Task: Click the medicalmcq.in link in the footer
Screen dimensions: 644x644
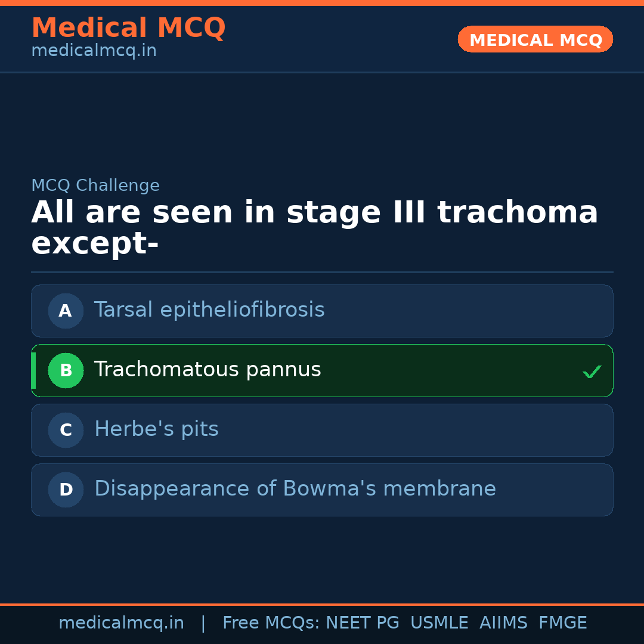Action: (121, 623)
